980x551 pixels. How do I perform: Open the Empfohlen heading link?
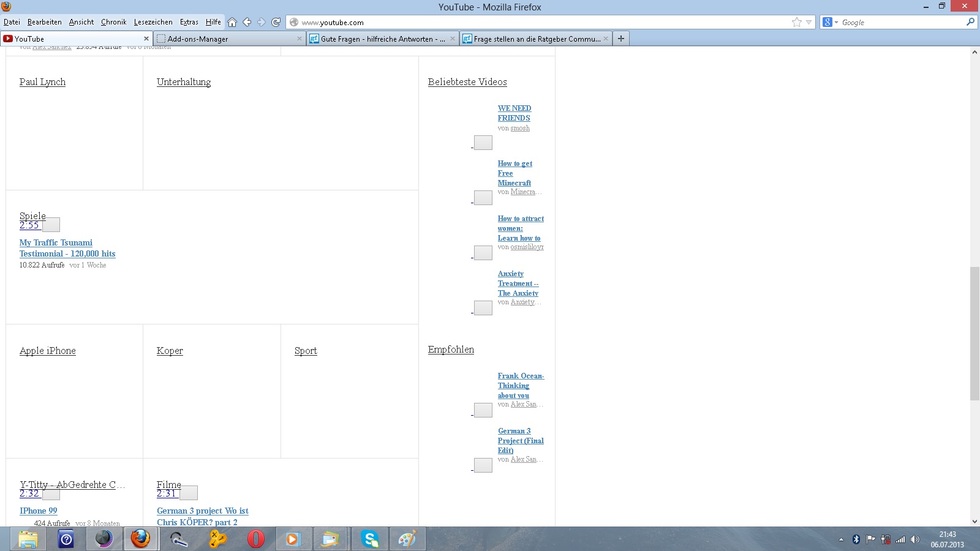point(451,350)
